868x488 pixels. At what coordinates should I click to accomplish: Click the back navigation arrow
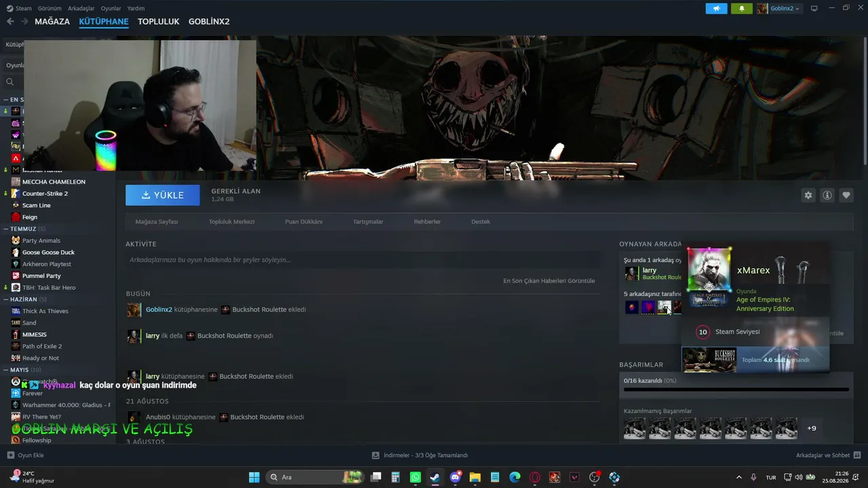pyautogui.click(x=10, y=22)
